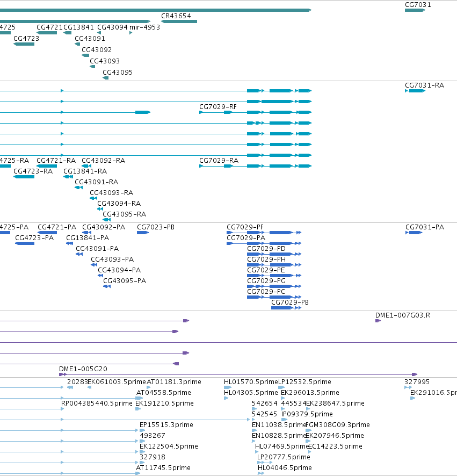This screenshot has width=457, height=476.
Task: Open the CG7029-PD protein label
Action: [266, 249]
